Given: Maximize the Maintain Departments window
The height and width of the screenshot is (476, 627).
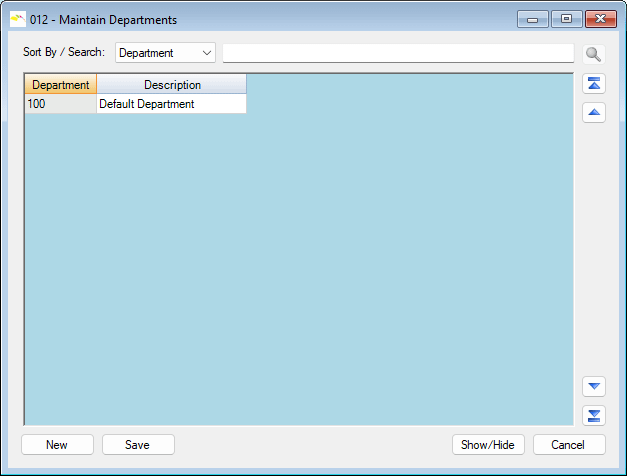Looking at the screenshot, I should (x=566, y=18).
